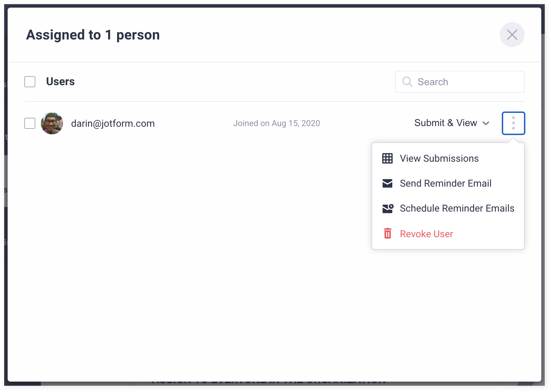The width and height of the screenshot is (551, 392).
Task: Click the red Revoke User trash icon
Action: [387, 234]
